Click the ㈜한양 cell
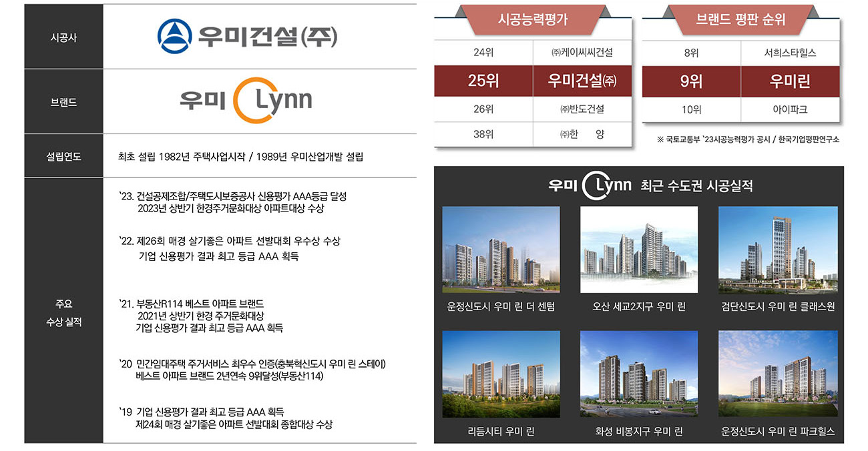Screen dimensions: 868x451 [x=582, y=134]
